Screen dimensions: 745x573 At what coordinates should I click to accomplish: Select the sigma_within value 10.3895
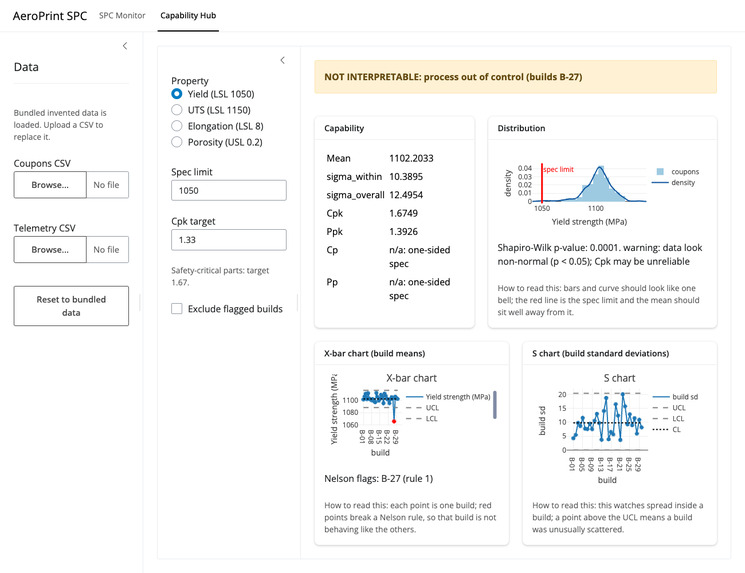(x=406, y=177)
